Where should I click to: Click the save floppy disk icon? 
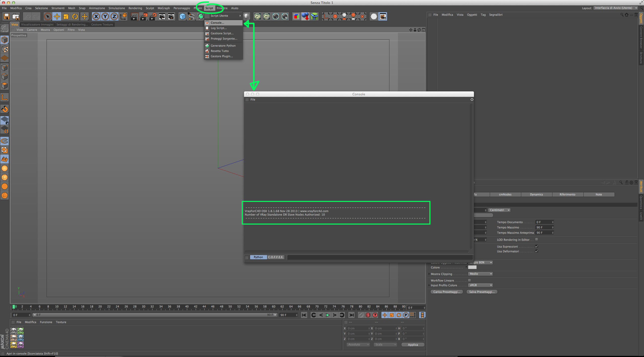pyautogui.click(x=6, y=17)
